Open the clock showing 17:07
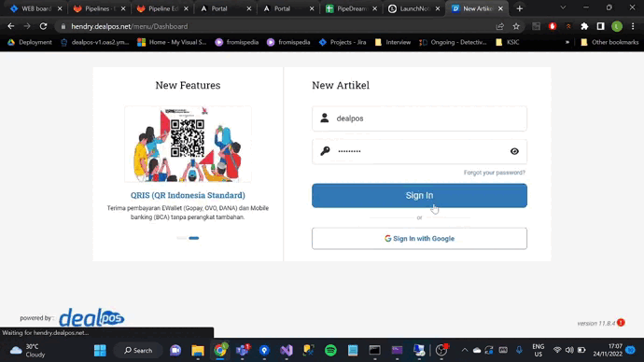This screenshot has width=644, height=362. tap(608, 351)
